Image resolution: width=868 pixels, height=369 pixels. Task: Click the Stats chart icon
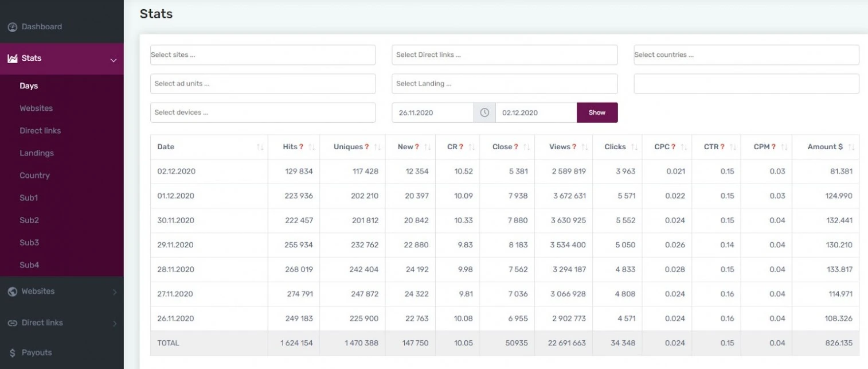(x=12, y=59)
